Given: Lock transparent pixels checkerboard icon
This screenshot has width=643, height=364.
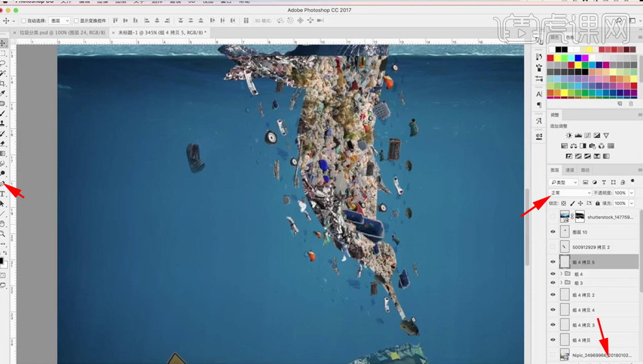Looking at the screenshot, I should pos(564,203).
